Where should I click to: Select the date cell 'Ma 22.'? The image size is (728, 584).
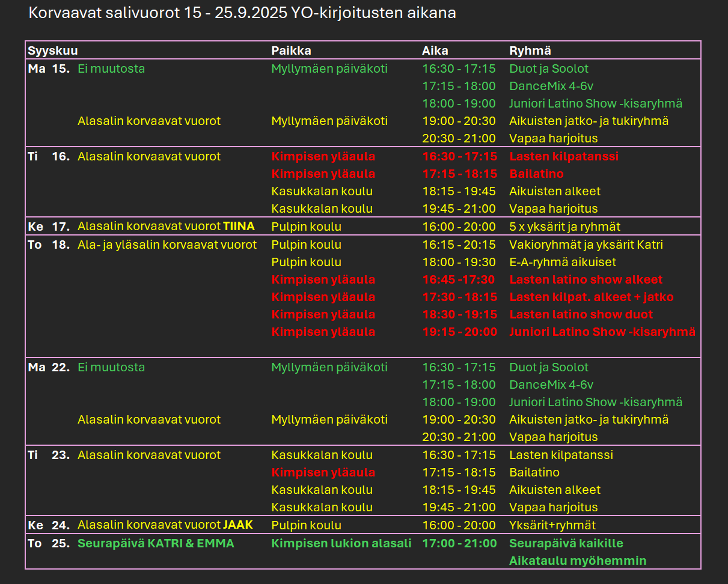click(x=49, y=367)
